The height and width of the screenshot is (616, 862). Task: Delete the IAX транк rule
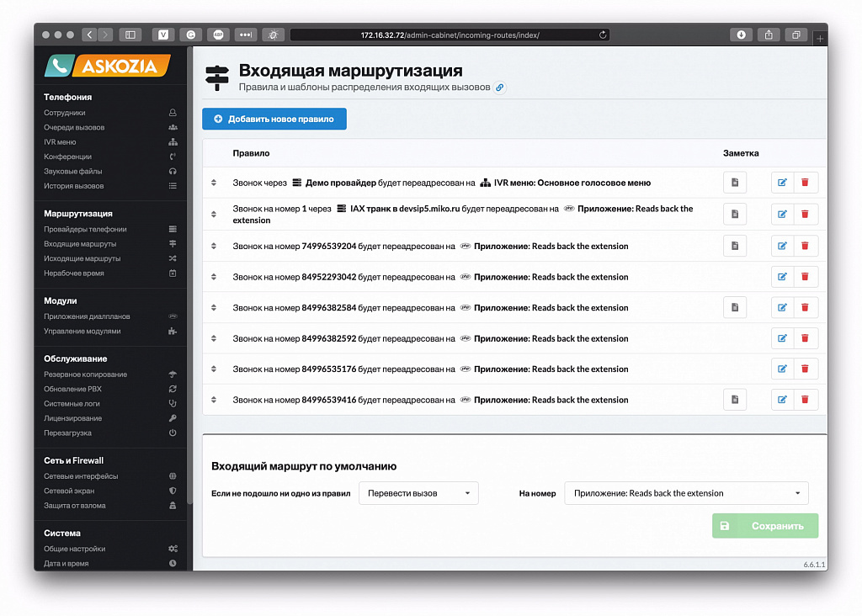806,215
